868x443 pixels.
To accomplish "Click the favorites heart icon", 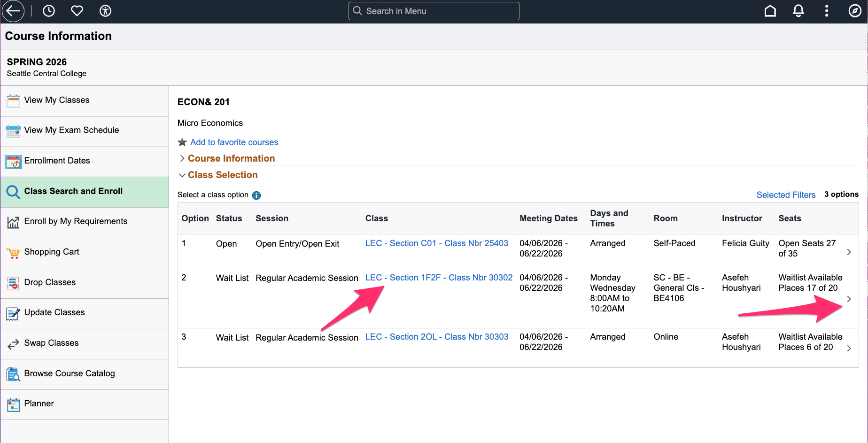I will [x=77, y=11].
